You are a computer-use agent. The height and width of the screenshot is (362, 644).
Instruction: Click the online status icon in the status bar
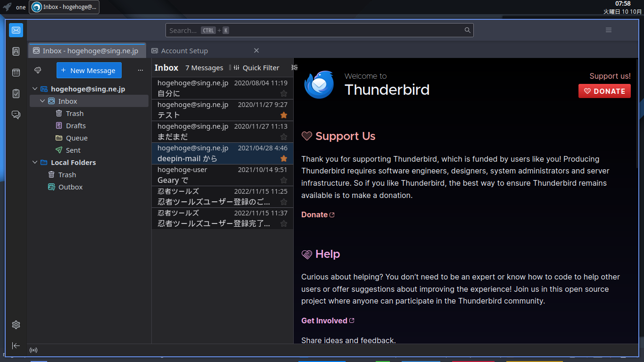click(33, 350)
